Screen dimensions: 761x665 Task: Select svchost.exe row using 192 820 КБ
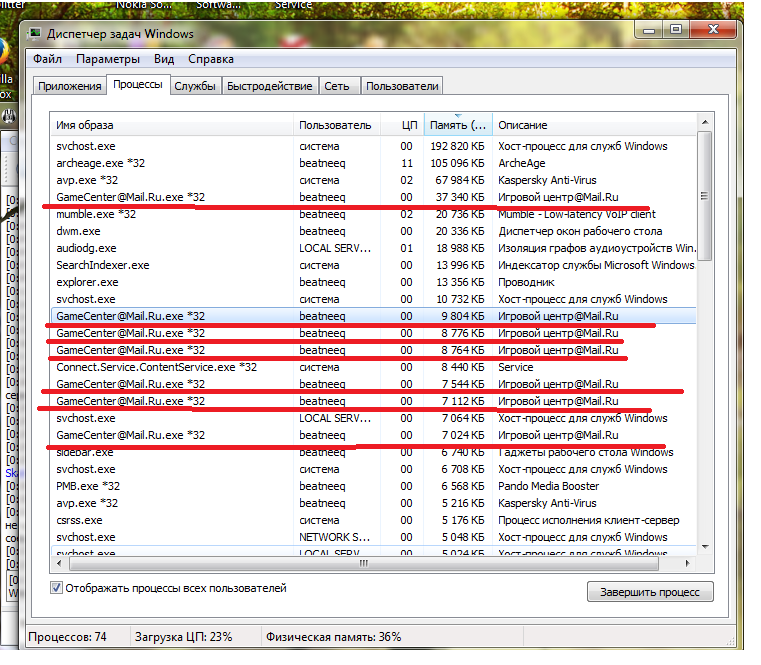coord(374,146)
